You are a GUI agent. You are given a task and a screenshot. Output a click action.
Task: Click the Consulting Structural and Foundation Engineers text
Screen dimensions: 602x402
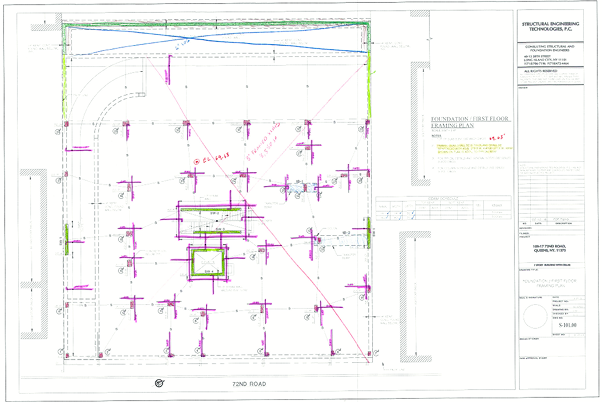click(549, 48)
